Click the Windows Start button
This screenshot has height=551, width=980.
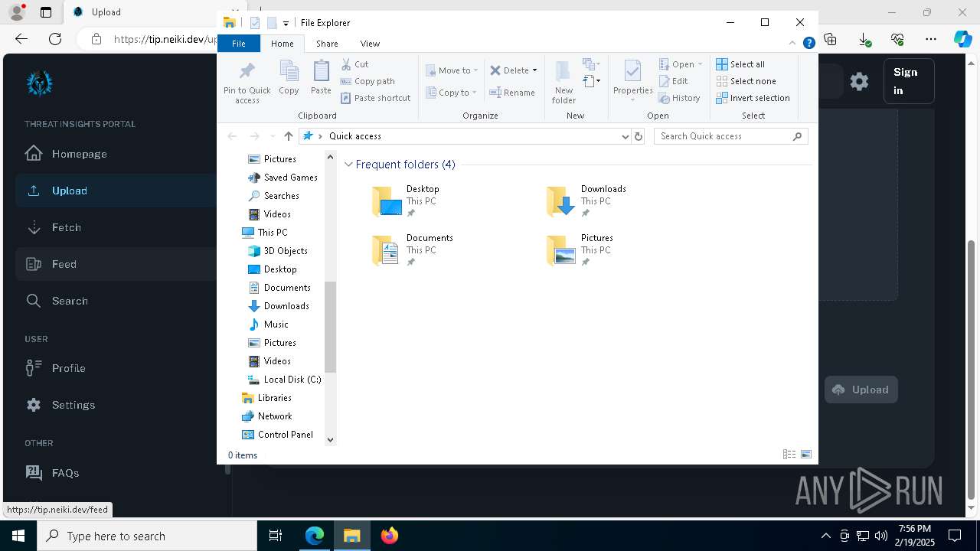point(18,536)
